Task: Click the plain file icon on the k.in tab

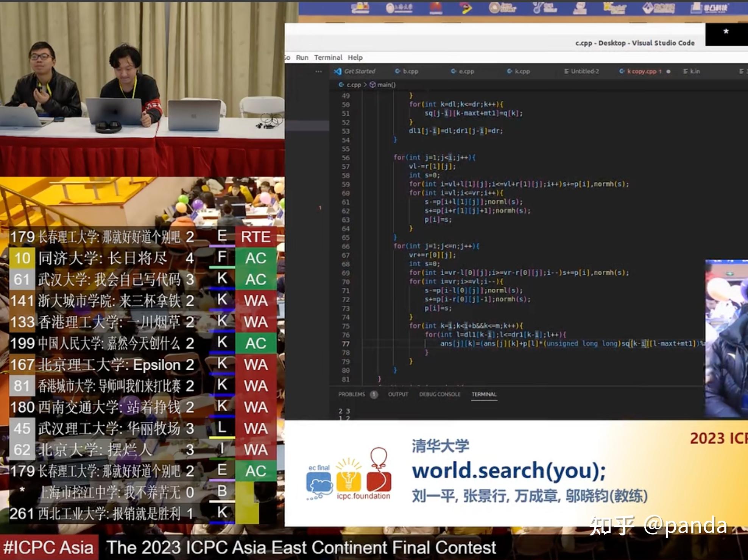Action: (x=686, y=71)
